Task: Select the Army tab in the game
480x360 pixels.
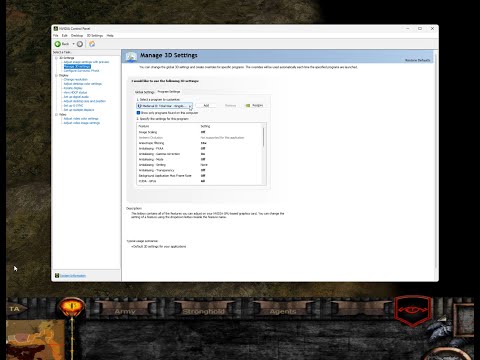Action: click(125, 311)
